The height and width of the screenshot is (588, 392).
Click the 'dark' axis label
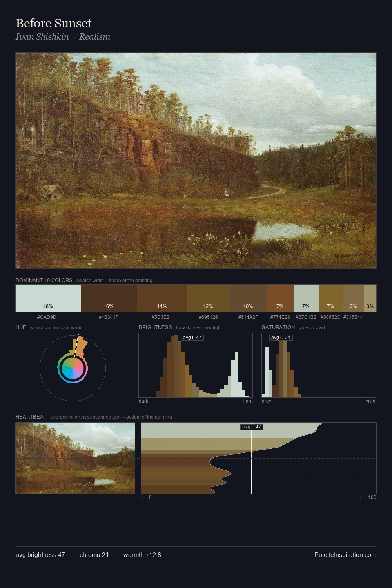(143, 401)
